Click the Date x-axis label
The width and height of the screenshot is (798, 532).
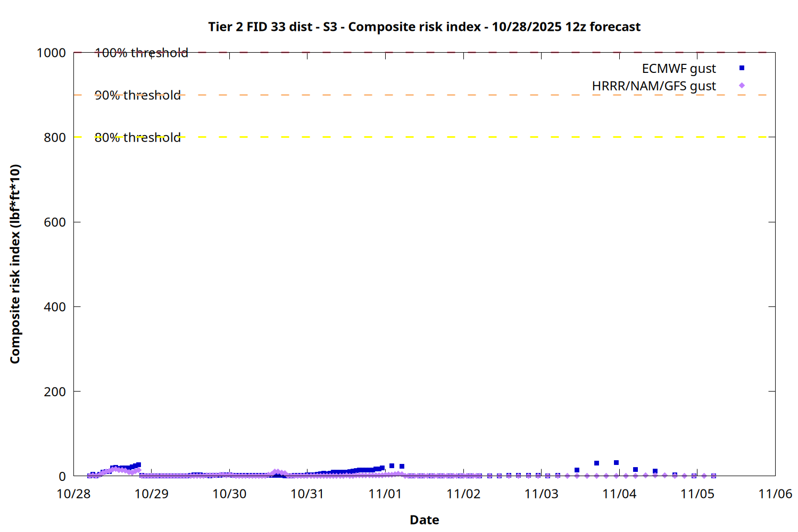click(x=424, y=520)
